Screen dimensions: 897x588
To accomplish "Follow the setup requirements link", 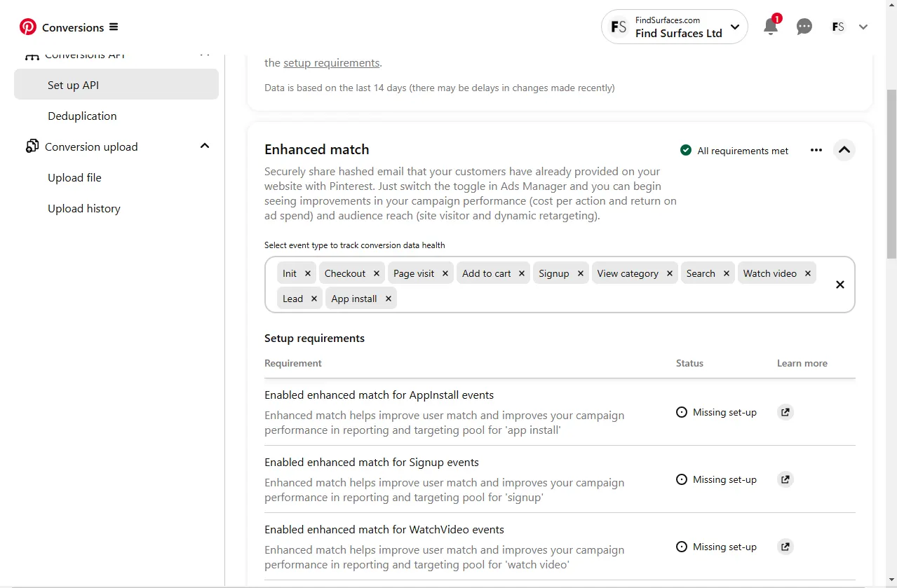I will (331, 62).
